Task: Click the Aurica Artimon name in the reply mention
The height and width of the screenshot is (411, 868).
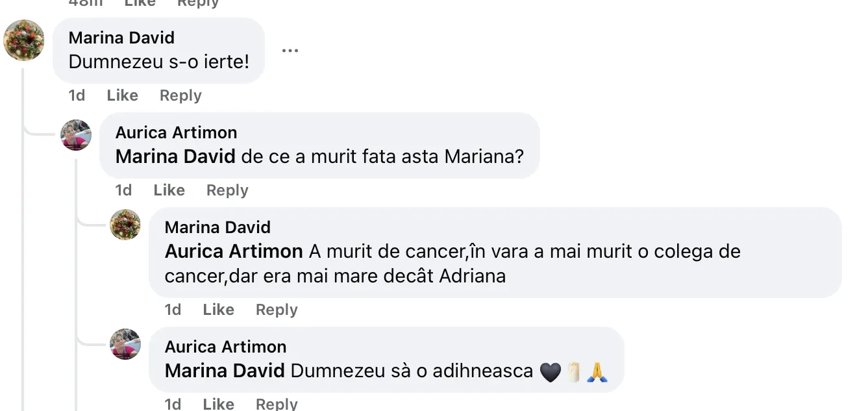Action: click(233, 252)
